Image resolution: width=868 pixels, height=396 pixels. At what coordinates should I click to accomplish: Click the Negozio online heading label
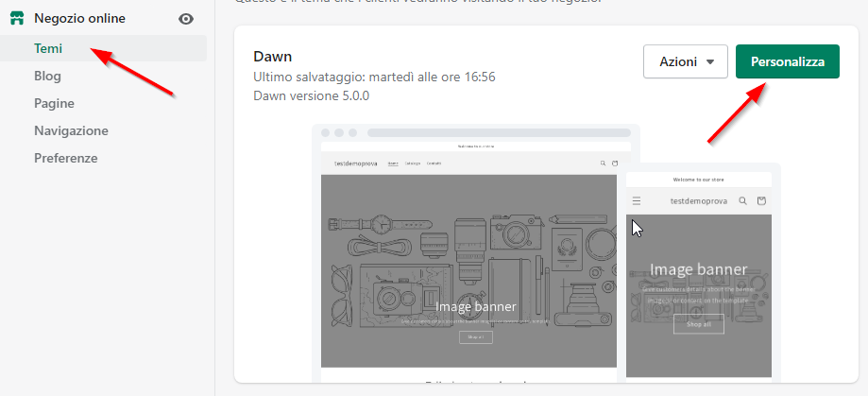pos(79,18)
